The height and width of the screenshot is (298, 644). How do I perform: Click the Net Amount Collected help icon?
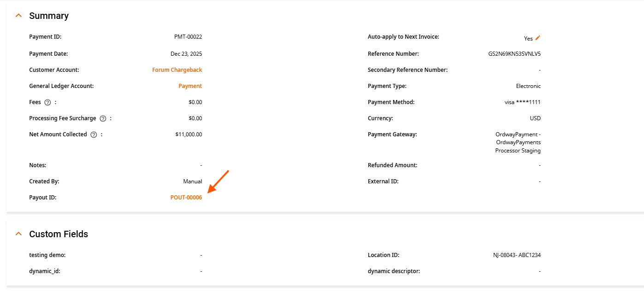94,134
